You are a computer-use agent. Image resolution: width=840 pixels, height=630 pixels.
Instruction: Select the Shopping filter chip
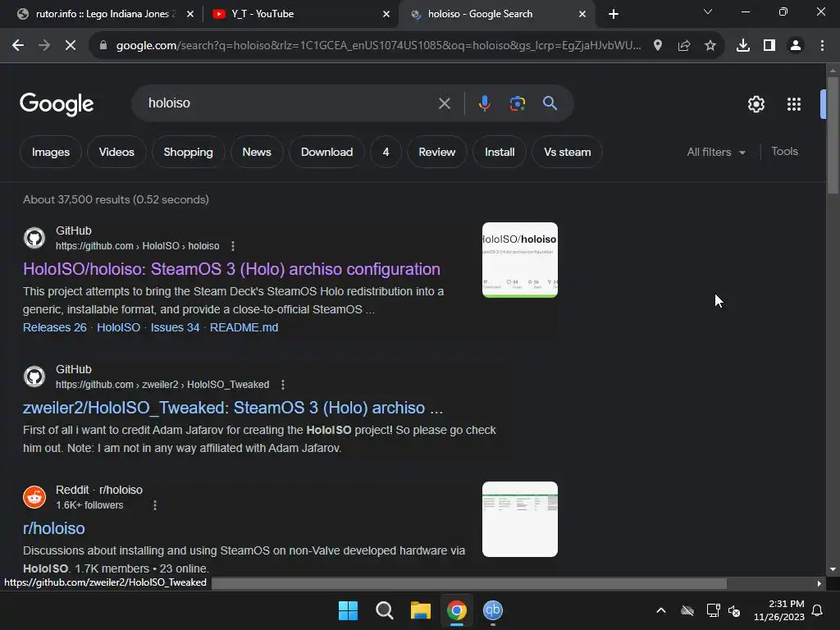tap(188, 152)
